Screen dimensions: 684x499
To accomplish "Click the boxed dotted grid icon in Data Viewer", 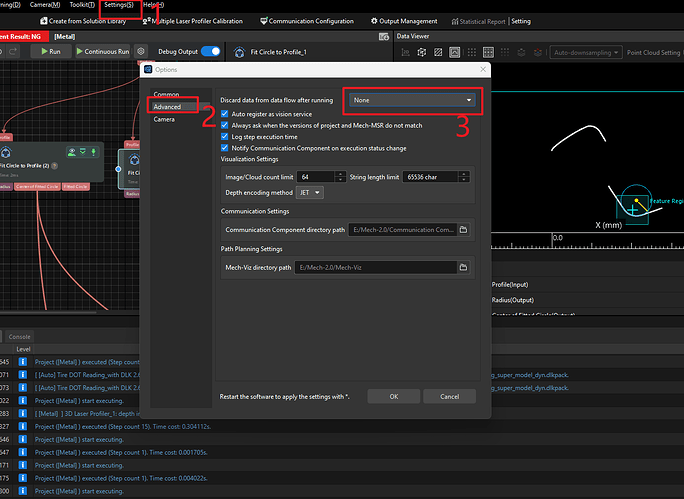I will (x=488, y=52).
